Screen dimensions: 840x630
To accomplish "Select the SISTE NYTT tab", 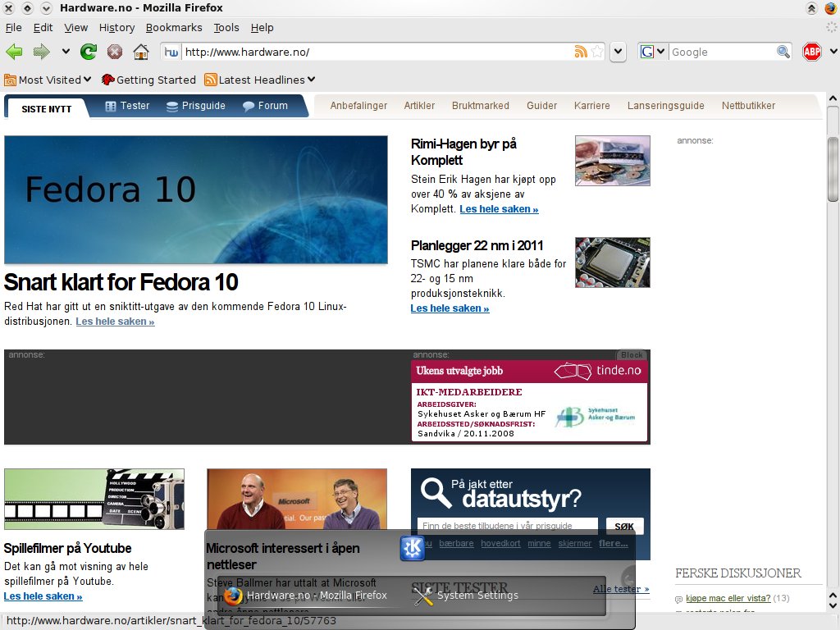I will (x=46, y=109).
